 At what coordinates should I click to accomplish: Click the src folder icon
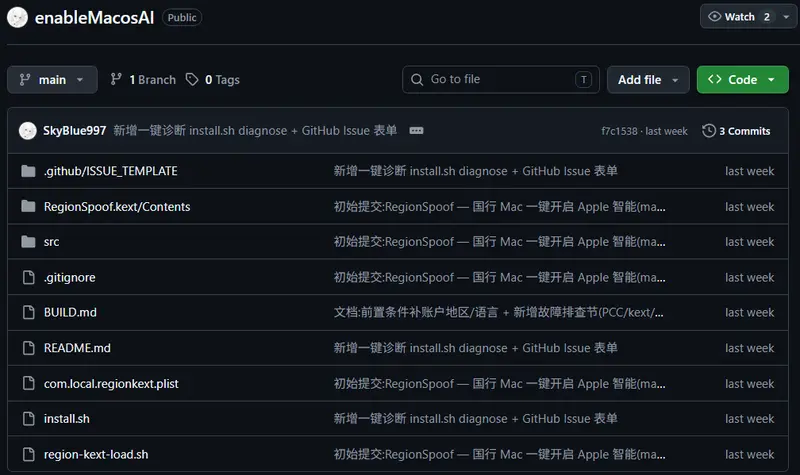pyautogui.click(x=29, y=241)
